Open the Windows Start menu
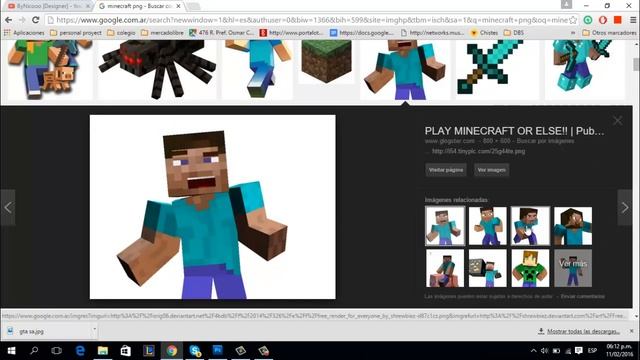 pos(11,351)
